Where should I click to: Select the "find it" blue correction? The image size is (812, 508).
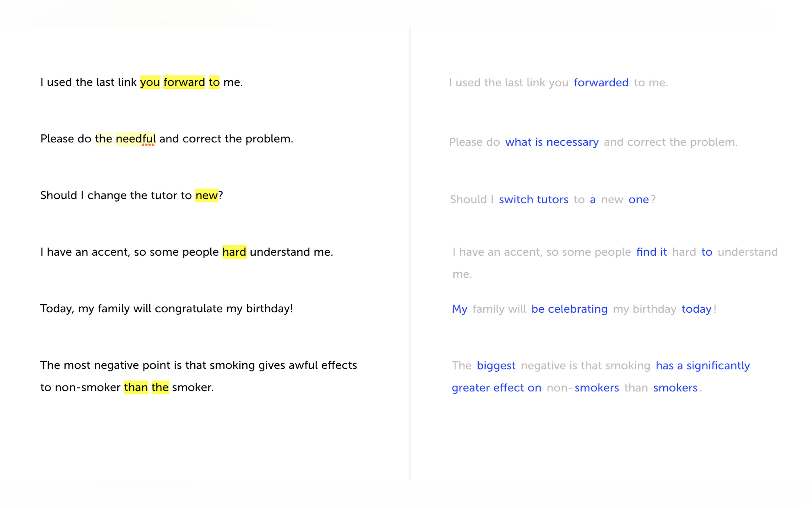(651, 252)
